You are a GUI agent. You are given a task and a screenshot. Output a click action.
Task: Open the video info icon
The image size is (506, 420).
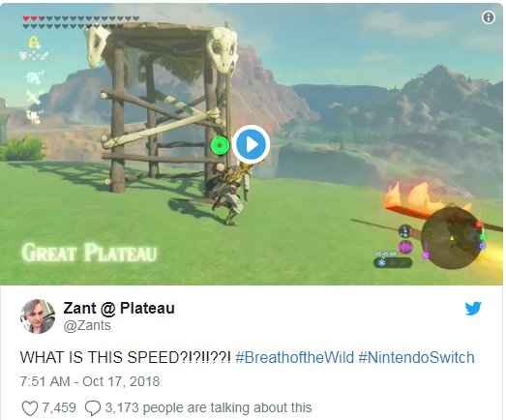tap(489, 17)
